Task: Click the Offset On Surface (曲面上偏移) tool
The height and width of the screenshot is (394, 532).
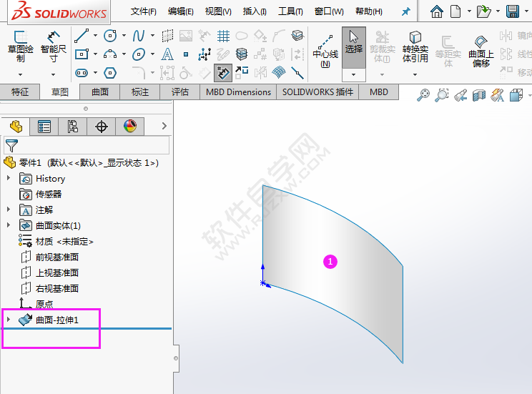Action: (x=481, y=51)
